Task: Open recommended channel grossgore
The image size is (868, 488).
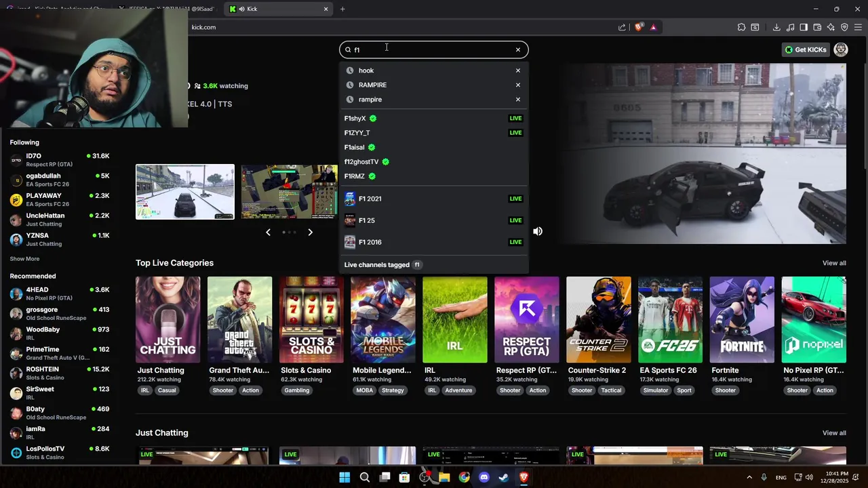Action: pyautogui.click(x=60, y=314)
